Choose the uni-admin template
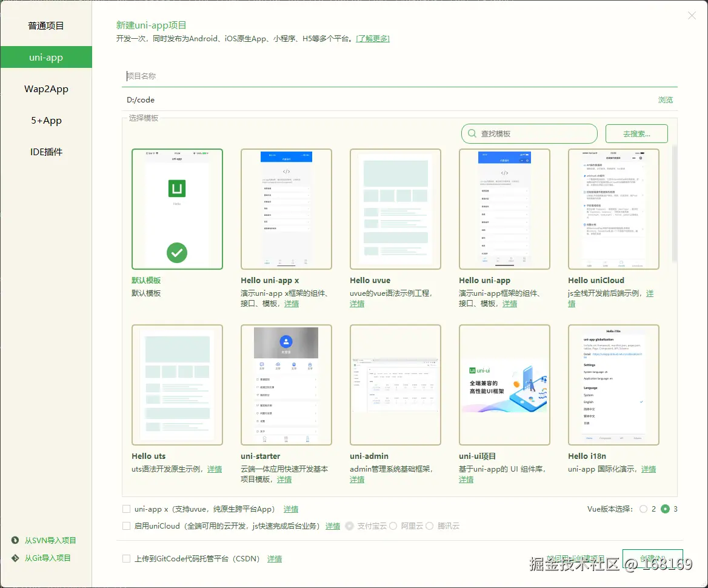 tap(396, 385)
